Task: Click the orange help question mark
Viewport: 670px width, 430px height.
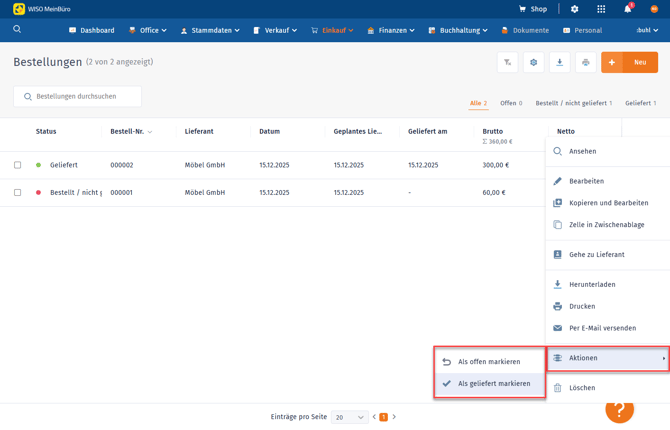Action: 619,409
